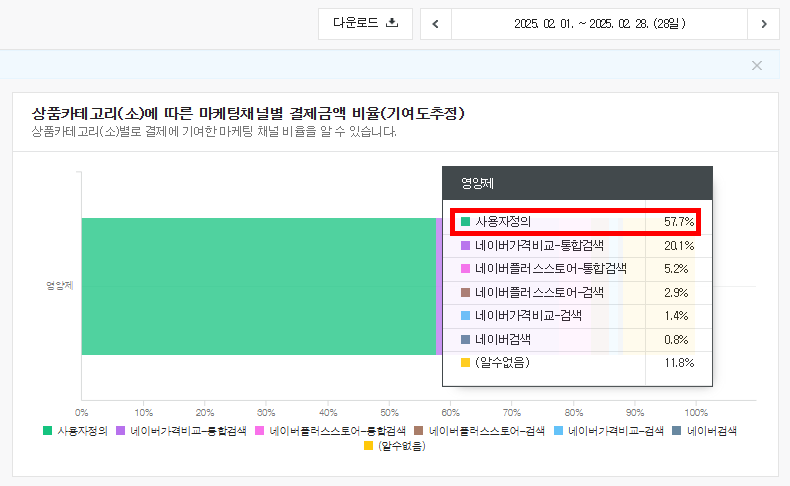Click the 다운로드 download button
Viewport: 790px width, 486px height.
click(365, 23)
